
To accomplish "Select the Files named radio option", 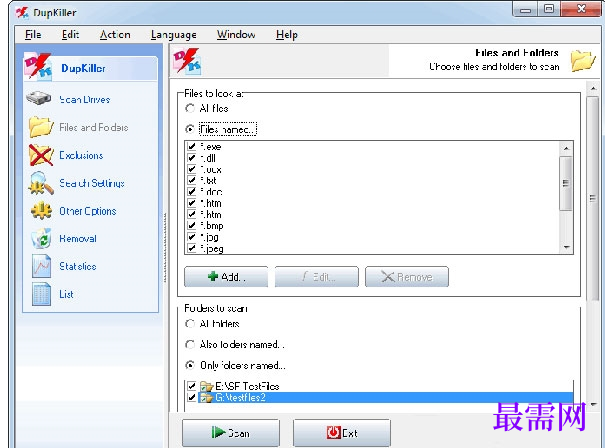I will tap(189, 129).
